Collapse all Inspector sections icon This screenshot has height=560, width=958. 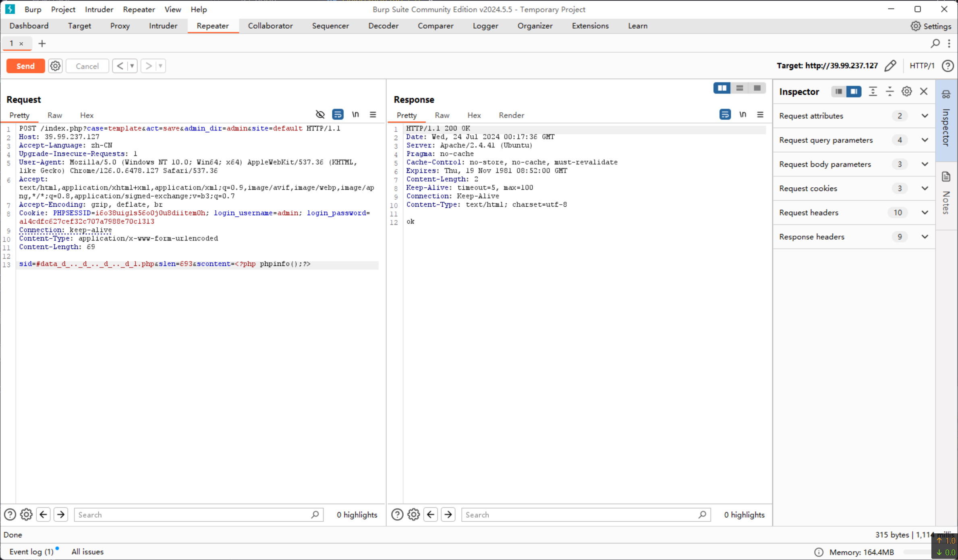[x=890, y=91]
